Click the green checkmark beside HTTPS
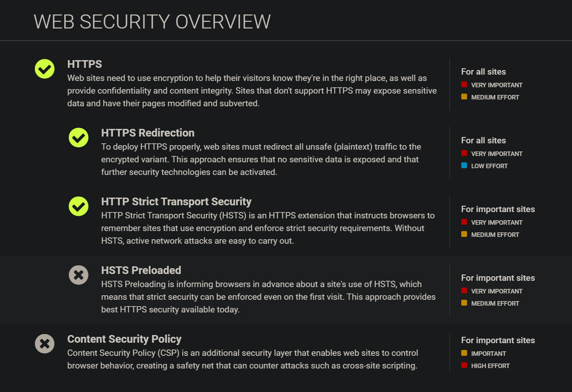Viewport: 572px width, 392px height. click(44, 69)
